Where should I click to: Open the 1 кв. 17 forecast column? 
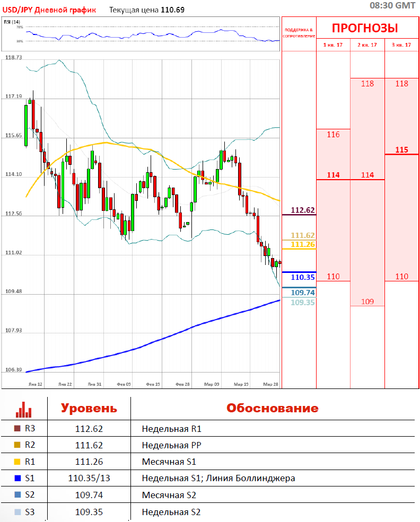pyautogui.click(x=333, y=45)
